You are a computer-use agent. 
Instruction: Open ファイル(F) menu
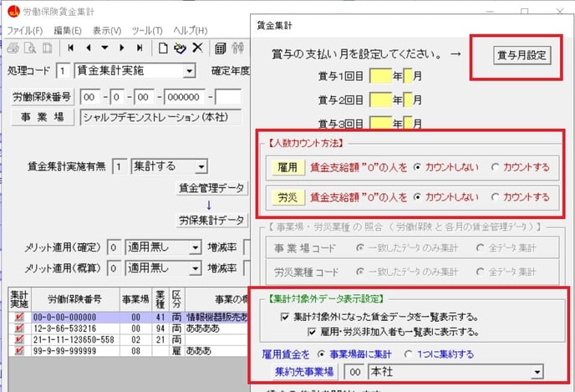24,30
